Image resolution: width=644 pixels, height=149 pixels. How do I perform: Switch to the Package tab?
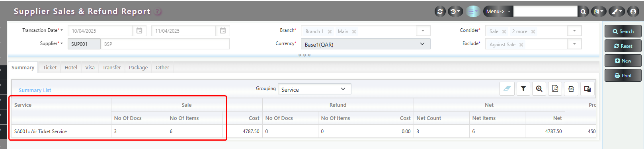138,68
